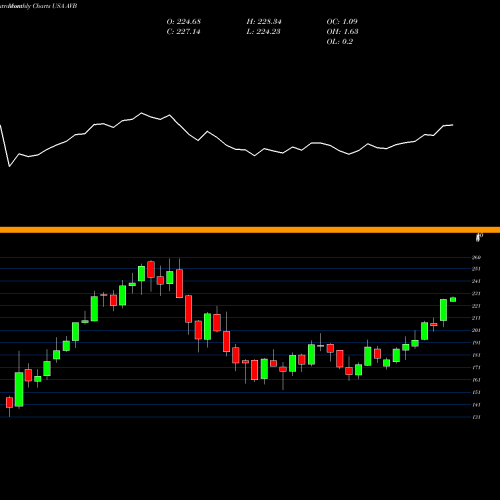The height and width of the screenshot is (500, 500).
Task: Select the high price 'H: 228.34'
Action: click(264, 22)
